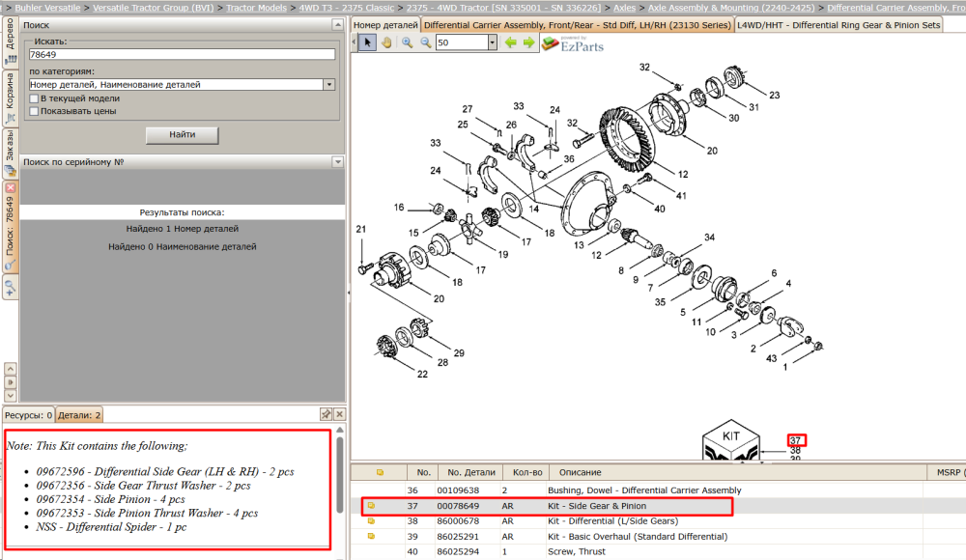Zoom out of the parts diagram
This screenshot has height=560, width=966.
click(x=426, y=42)
